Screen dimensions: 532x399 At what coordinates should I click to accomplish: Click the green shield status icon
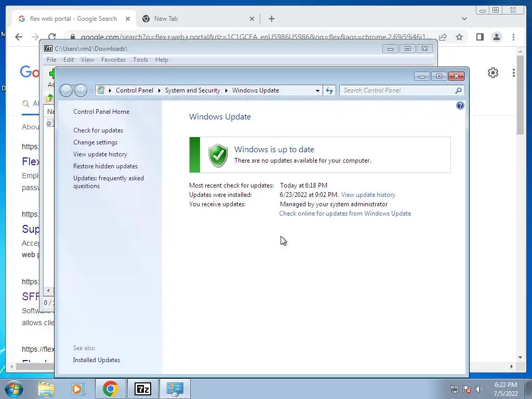tap(218, 155)
